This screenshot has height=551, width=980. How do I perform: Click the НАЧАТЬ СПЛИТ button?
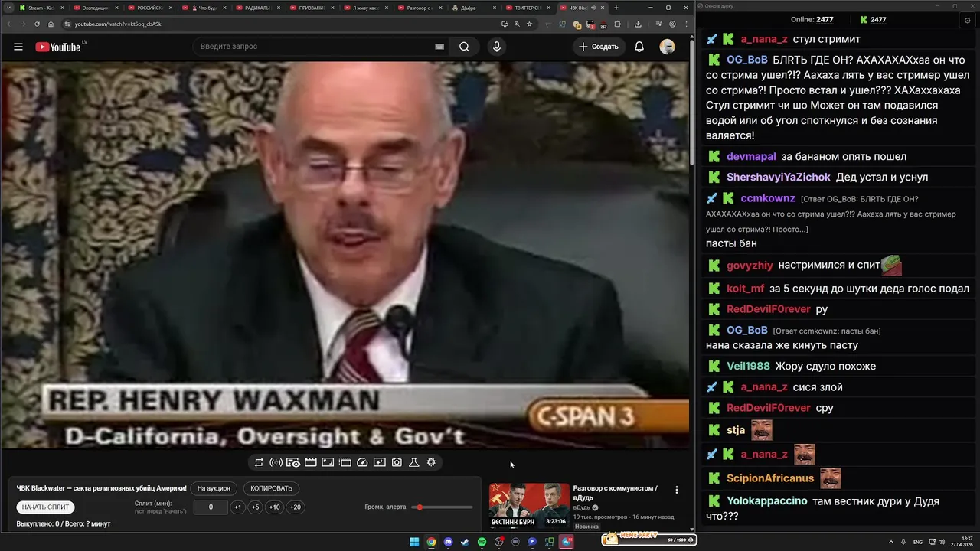[x=45, y=507]
